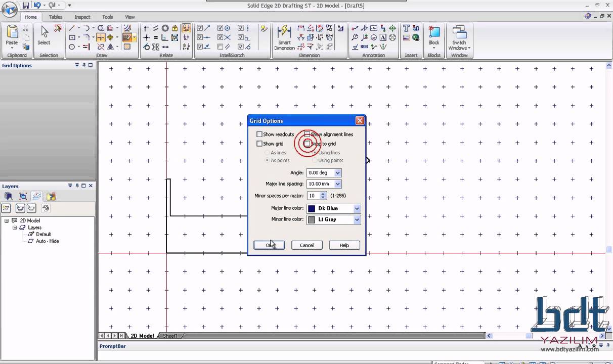Select the As points radio button

click(x=267, y=160)
